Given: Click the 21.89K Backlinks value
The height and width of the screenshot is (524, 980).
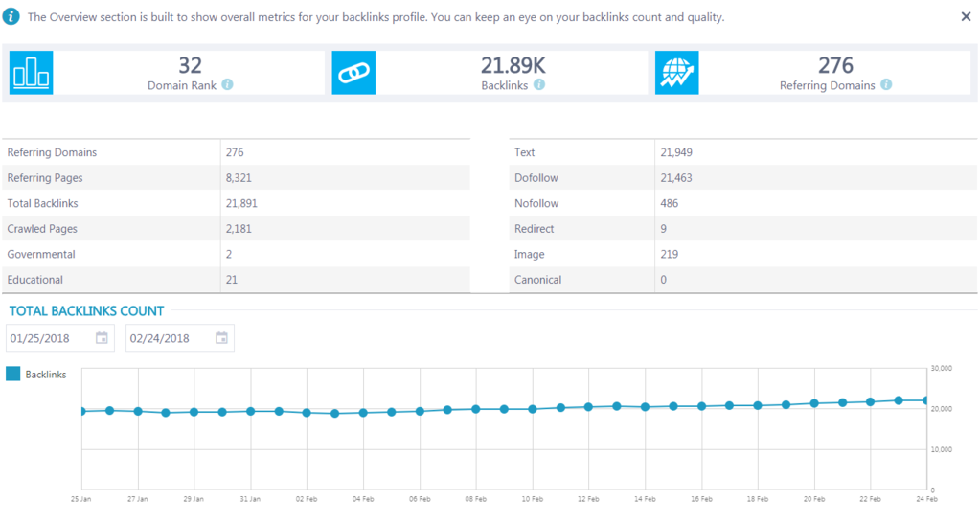Looking at the screenshot, I should tap(513, 66).
